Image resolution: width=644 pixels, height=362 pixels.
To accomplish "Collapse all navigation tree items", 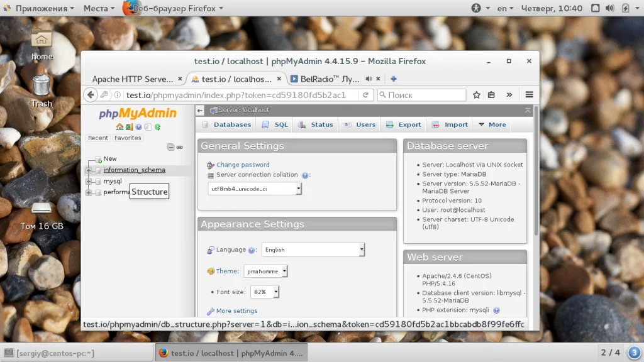I will pyautogui.click(x=170, y=147).
